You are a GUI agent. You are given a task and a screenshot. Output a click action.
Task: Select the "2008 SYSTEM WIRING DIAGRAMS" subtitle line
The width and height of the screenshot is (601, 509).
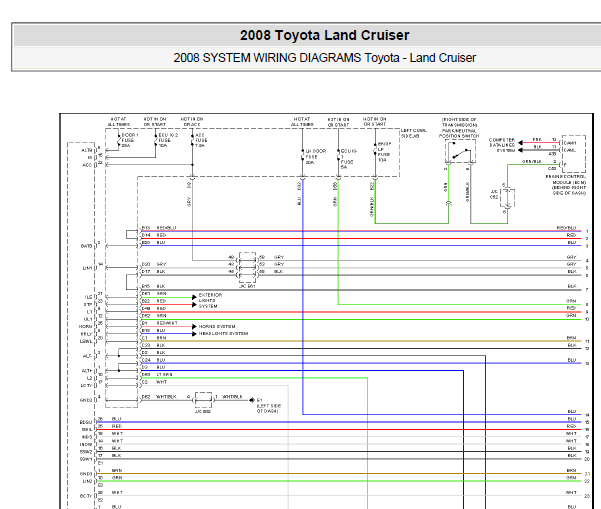tap(324, 58)
